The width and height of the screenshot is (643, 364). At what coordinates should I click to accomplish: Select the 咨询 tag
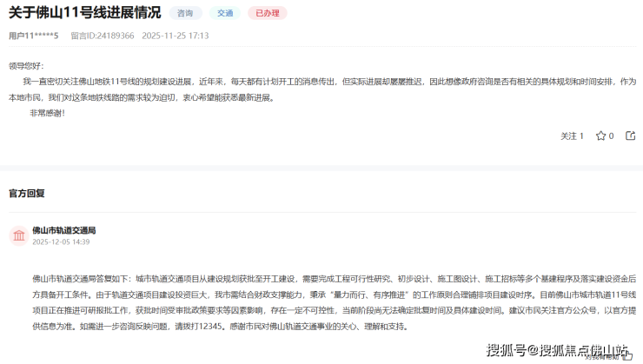(x=185, y=13)
